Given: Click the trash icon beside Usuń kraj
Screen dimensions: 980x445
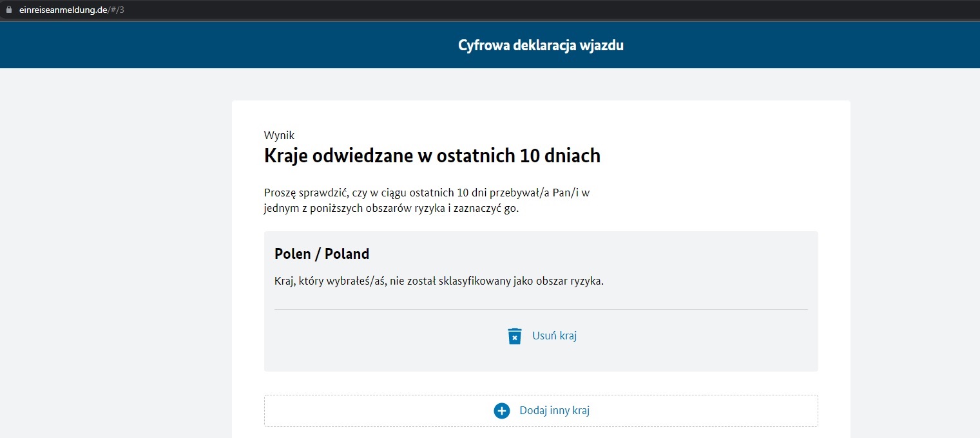Looking at the screenshot, I should [x=515, y=336].
